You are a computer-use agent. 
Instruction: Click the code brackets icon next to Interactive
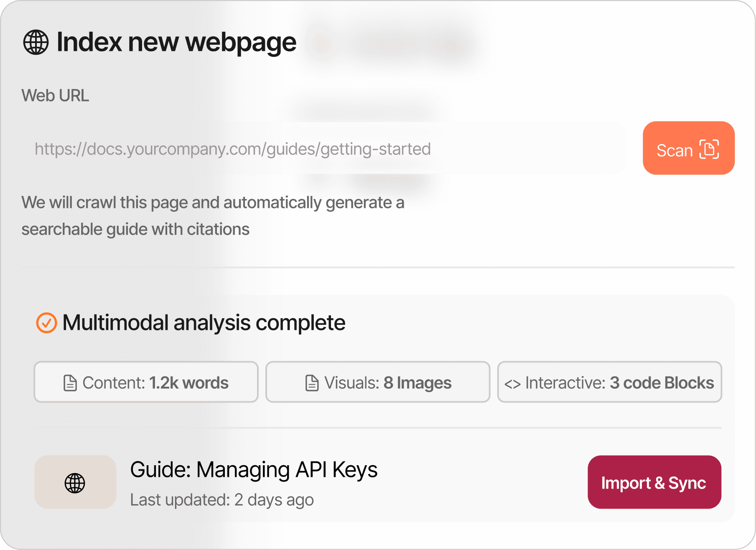[x=512, y=384]
